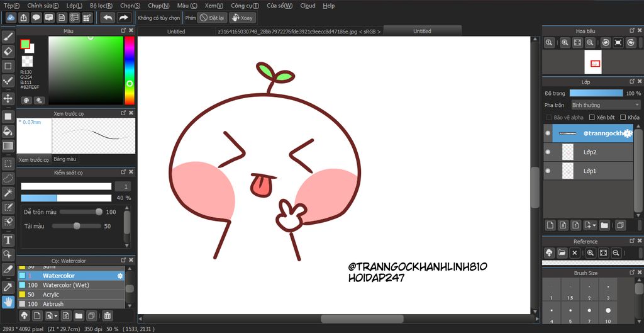The width and height of the screenshot is (644, 333).
Task: Undock the Màu color panel
Action: 123,30
